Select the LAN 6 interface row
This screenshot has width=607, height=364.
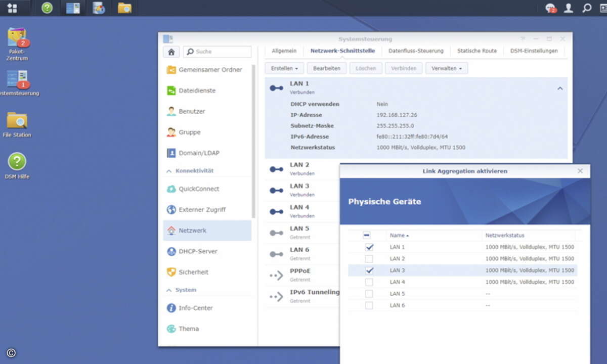pos(302,254)
